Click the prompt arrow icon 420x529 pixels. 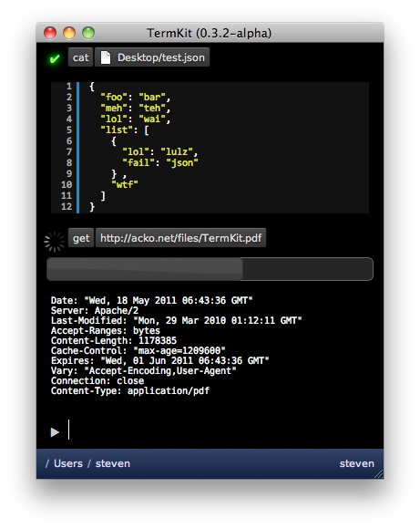55,432
